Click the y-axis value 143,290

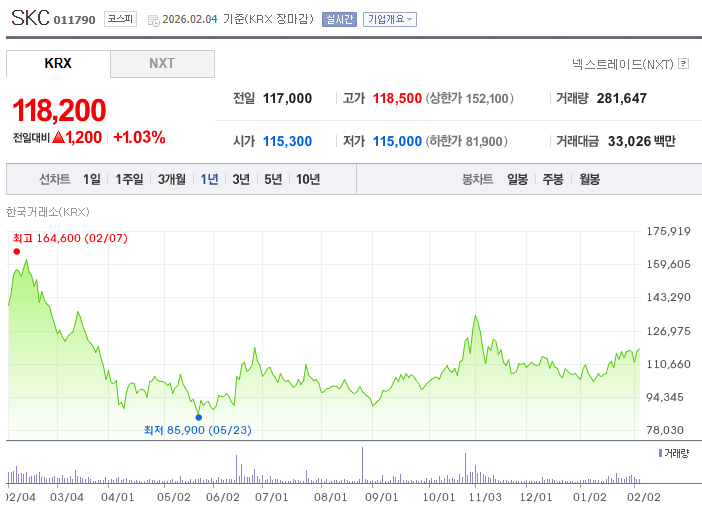pyautogui.click(x=668, y=297)
